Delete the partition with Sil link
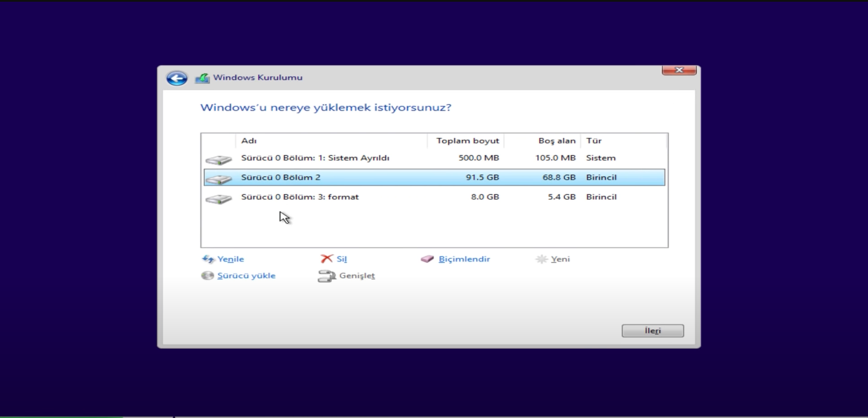 pyautogui.click(x=341, y=259)
